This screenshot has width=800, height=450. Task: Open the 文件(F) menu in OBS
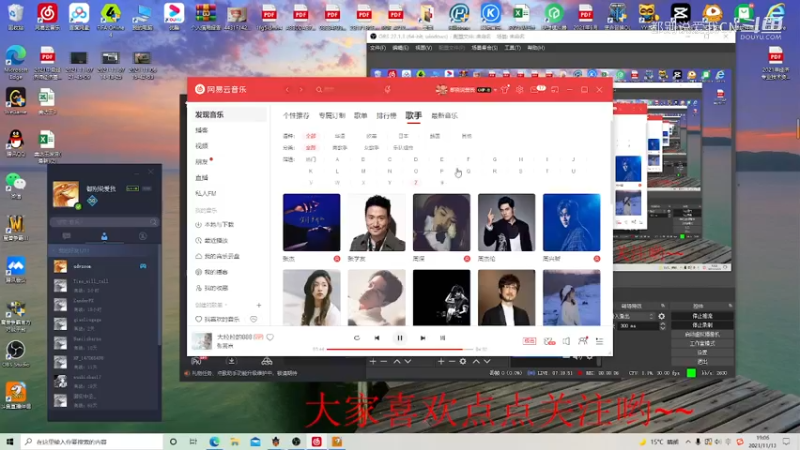click(x=378, y=48)
